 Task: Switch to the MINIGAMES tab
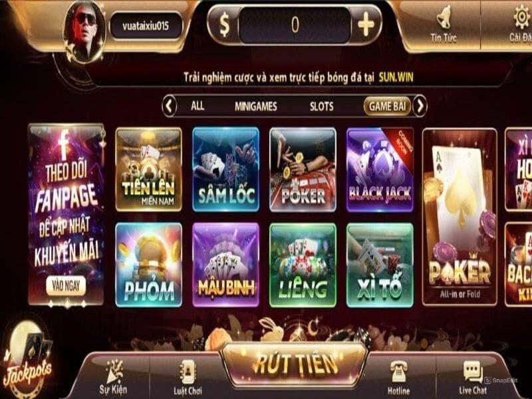(256, 106)
